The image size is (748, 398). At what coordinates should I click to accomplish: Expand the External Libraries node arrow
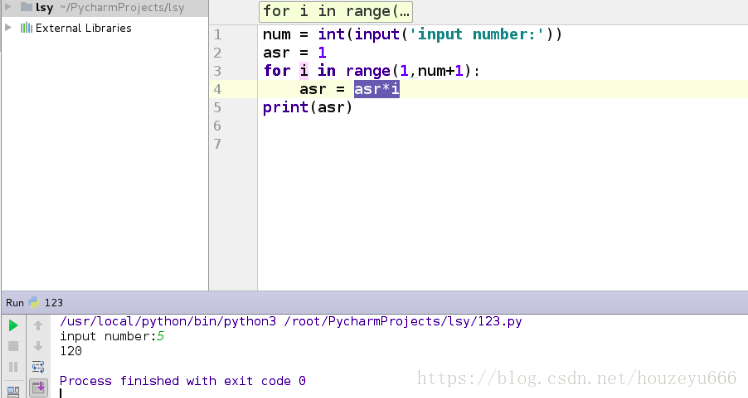click(8, 27)
